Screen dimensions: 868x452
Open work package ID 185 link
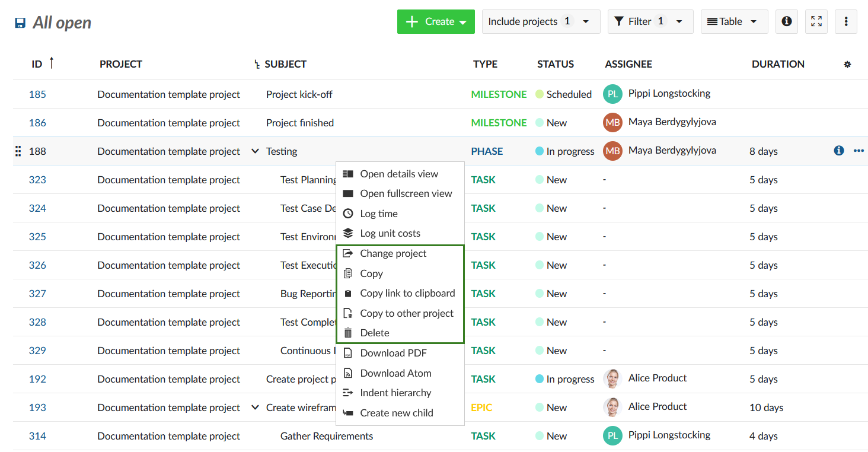click(37, 94)
